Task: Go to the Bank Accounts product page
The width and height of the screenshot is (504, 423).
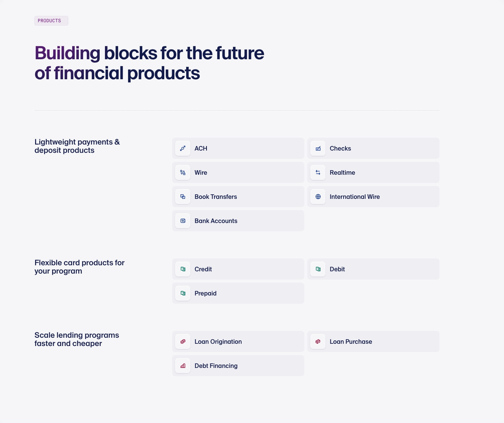Action: click(238, 221)
